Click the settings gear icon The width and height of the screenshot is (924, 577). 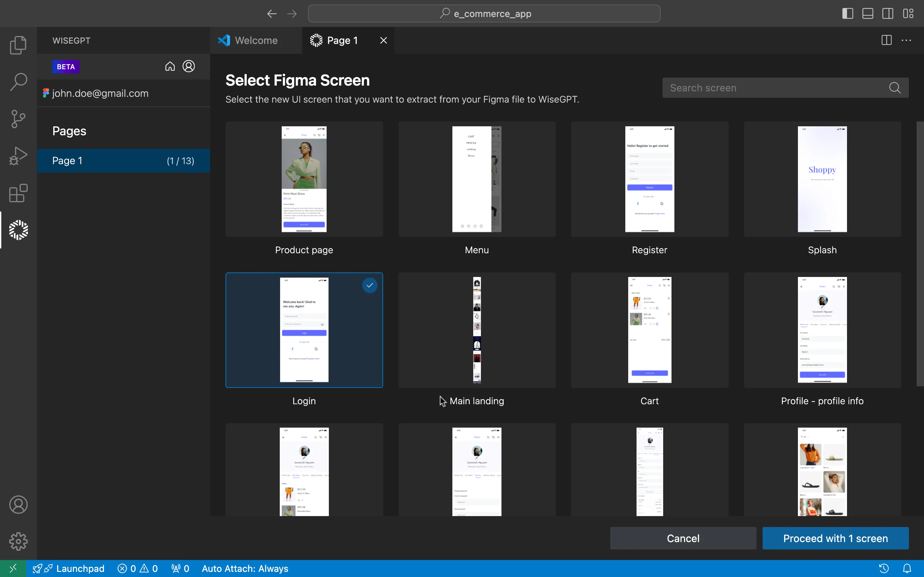18,541
